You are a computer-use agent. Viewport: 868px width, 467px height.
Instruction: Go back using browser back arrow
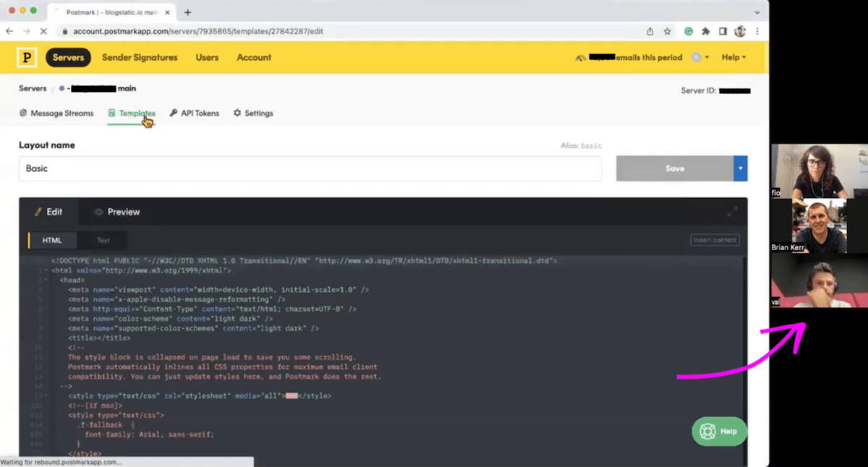coord(9,32)
